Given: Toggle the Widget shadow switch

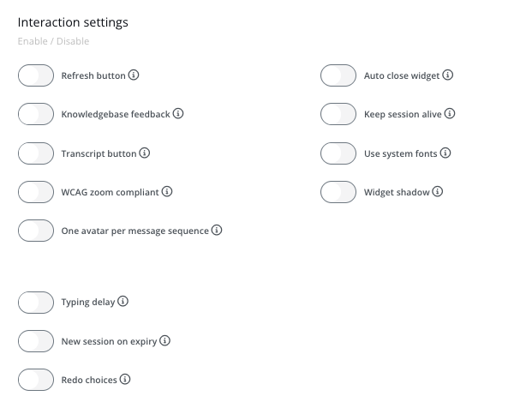Looking at the screenshot, I should (338, 192).
